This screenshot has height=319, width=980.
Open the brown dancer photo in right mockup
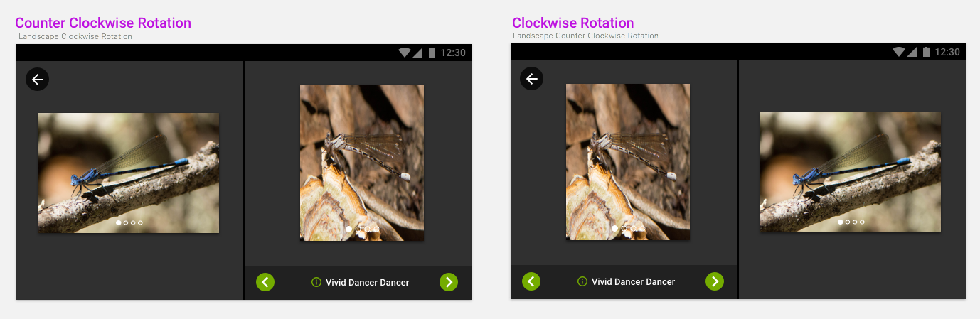(x=628, y=162)
